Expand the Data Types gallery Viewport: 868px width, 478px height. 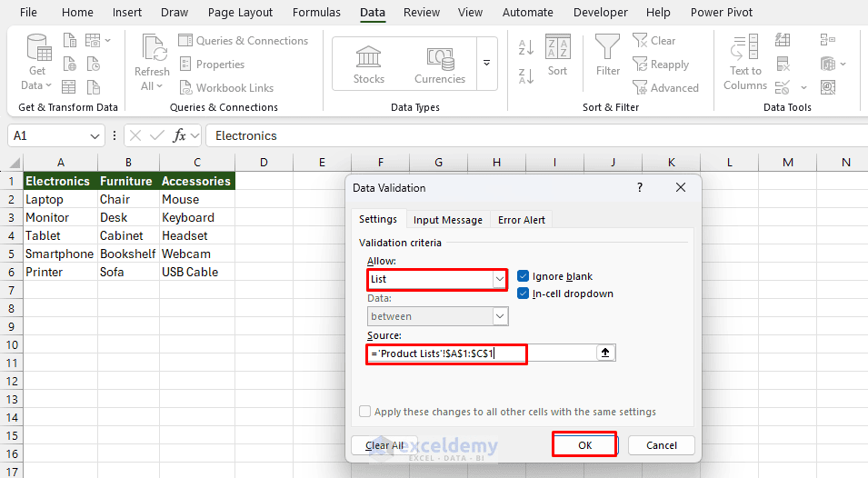[x=486, y=63]
